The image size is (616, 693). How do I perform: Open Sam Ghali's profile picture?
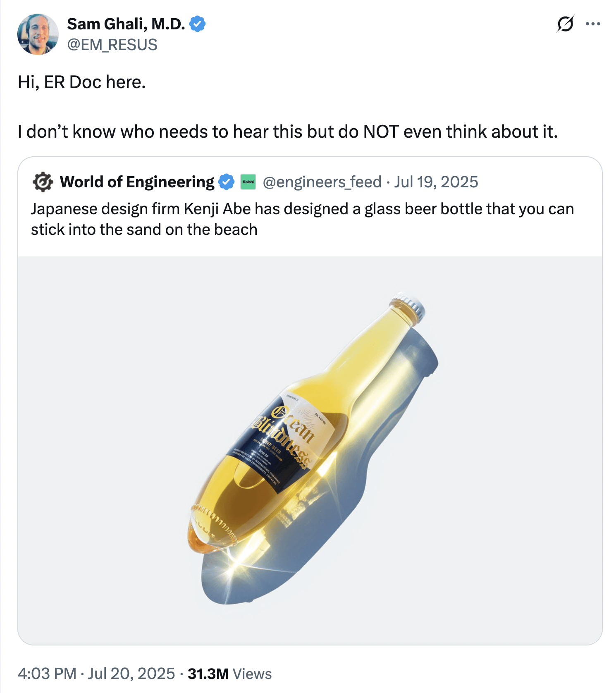coord(38,34)
